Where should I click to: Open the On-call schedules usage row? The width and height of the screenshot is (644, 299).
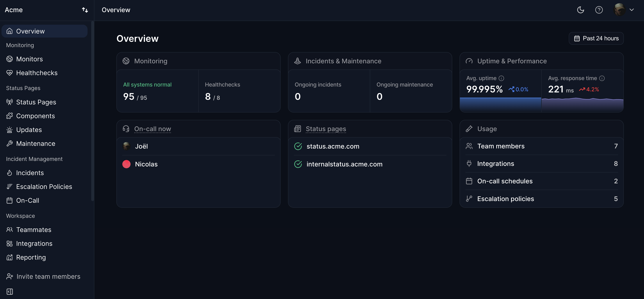tap(542, 181)
